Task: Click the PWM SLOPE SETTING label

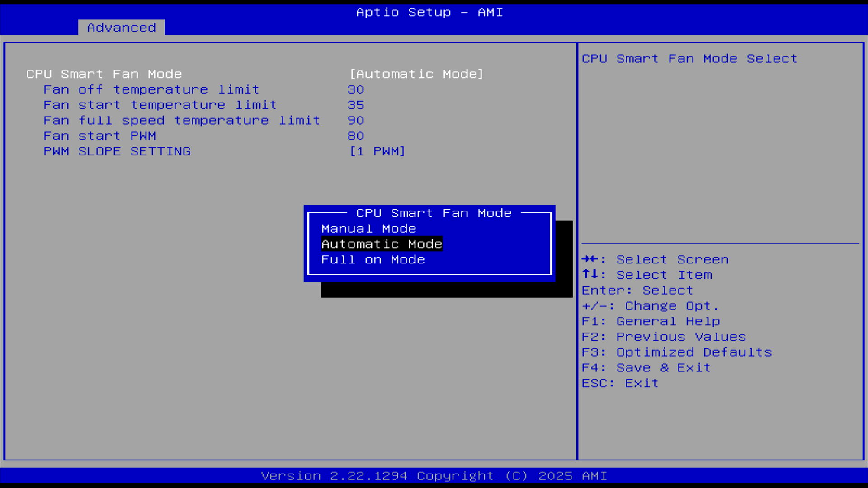Action: (117, 151)
